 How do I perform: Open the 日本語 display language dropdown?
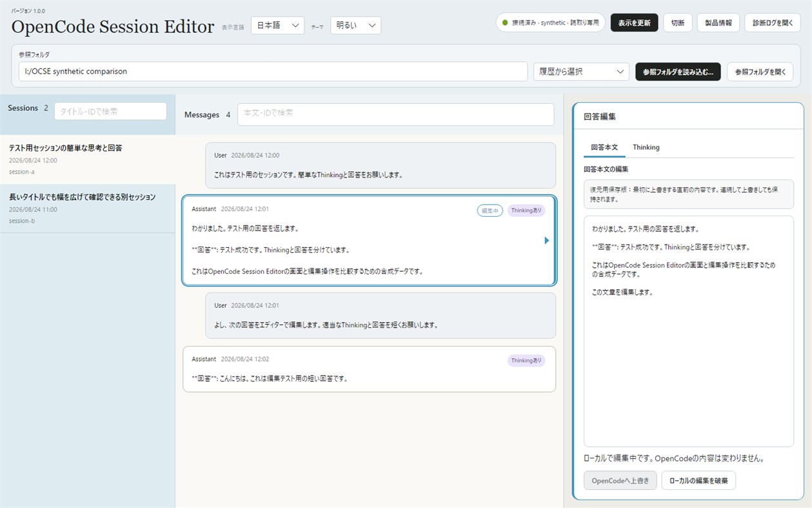(x=277, y=25)
